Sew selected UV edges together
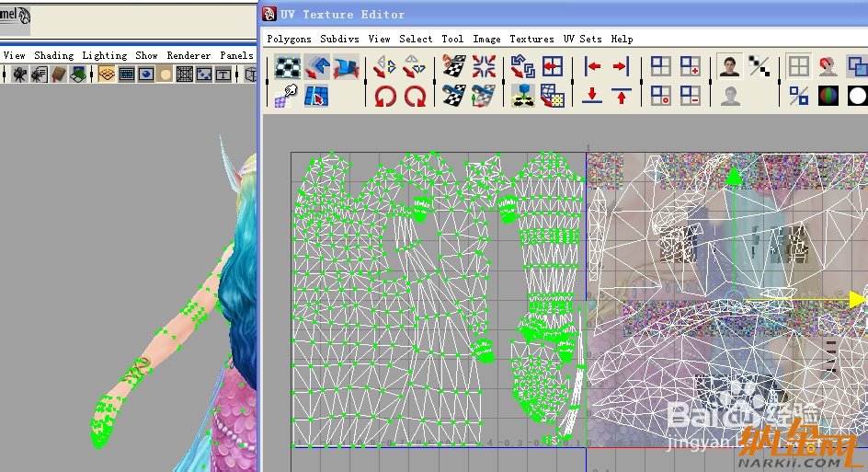 click(x=454, y=96)
